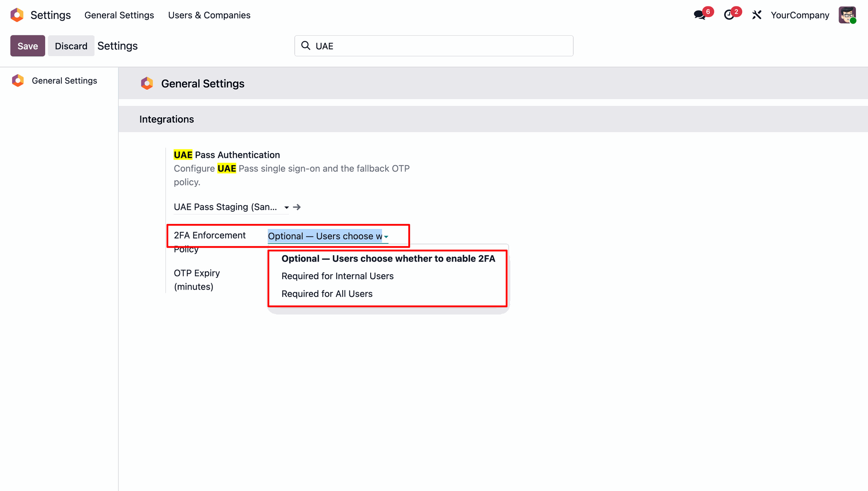Open the UAE Pass provider record arrow
Screen dimensions: 868x491
297,207
